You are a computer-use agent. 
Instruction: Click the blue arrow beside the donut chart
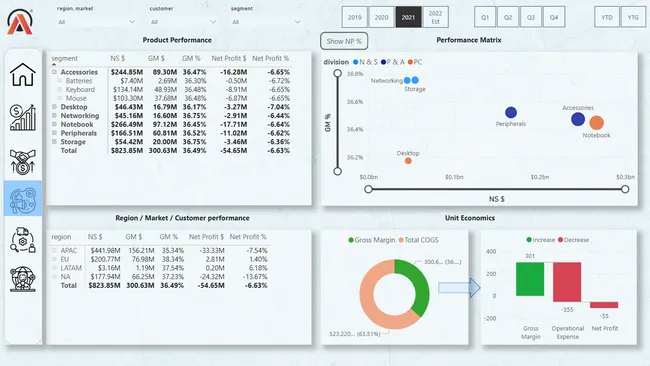coord(459,288)
